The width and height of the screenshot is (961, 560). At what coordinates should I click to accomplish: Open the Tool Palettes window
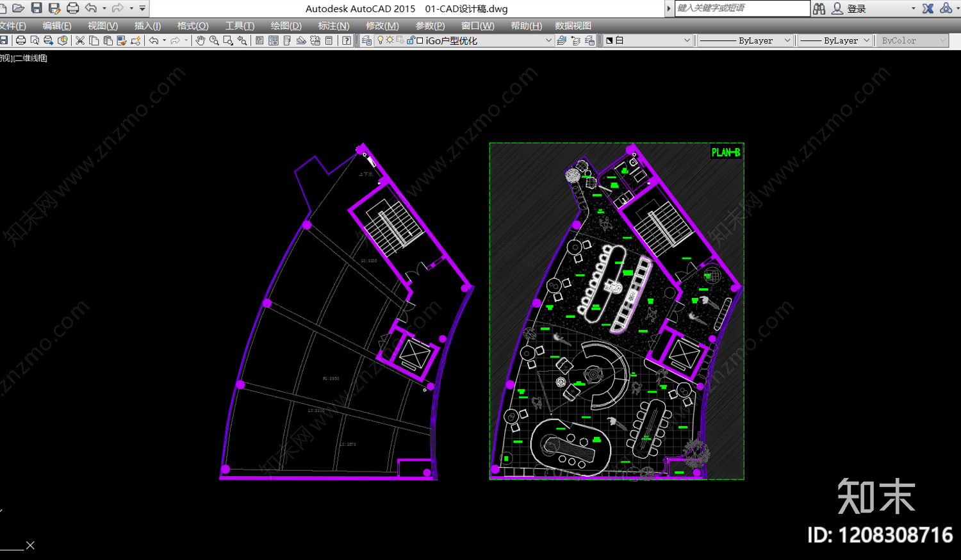pyautogui.click(x=287, y=40)
